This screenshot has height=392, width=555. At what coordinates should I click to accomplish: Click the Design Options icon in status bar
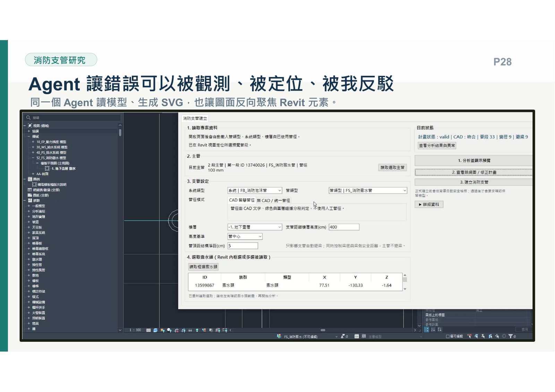[357, 336]
